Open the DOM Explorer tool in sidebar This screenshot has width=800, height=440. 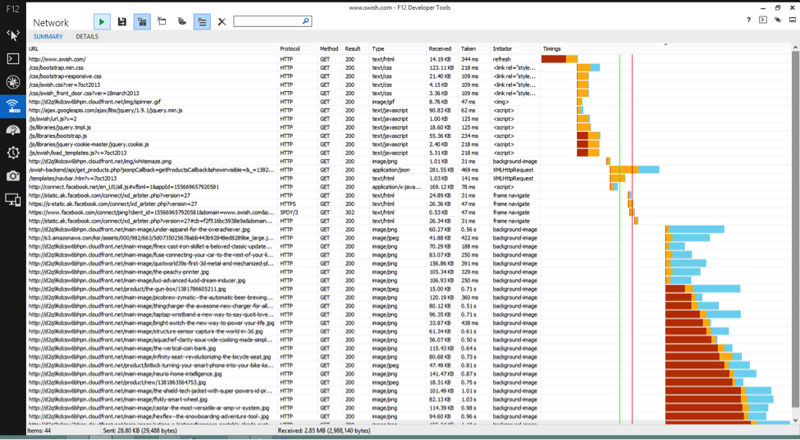pos(13,35)
